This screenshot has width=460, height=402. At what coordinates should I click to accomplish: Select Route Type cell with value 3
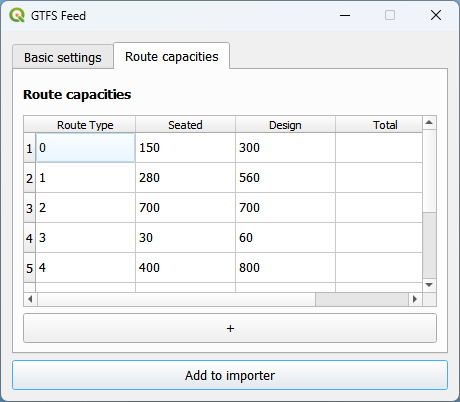pyautogui.click(x=85, y=238)
